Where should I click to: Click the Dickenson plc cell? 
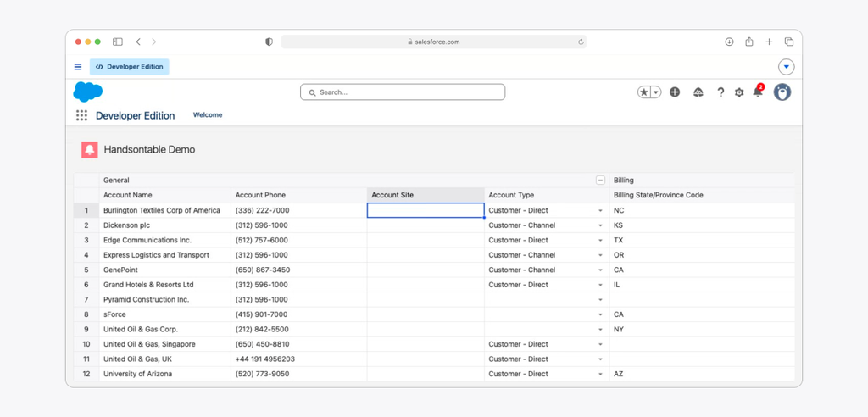pyautogui.click(x=165, y=225)
